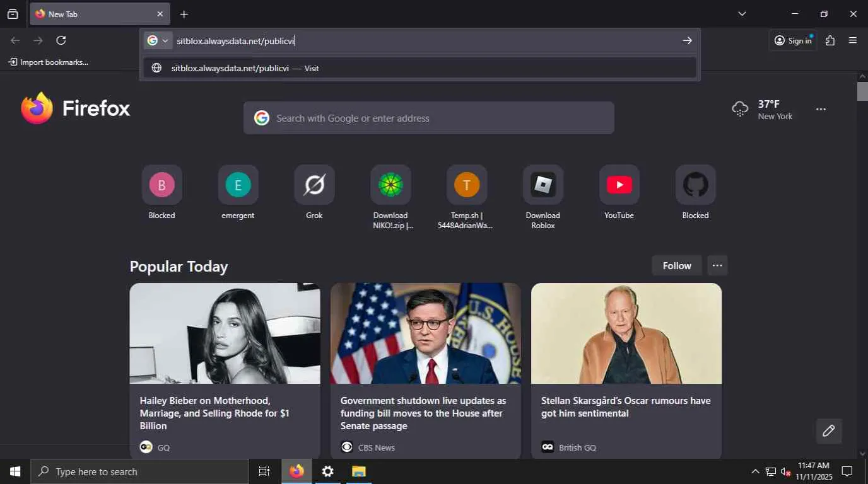Expand the search engine selector dropdown
Screen dimensions: 868x484
tap(158, 40)
